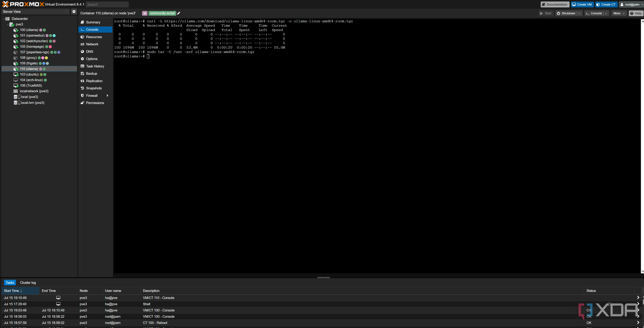Click the pencil icon to edit container tags
The image size is (644, 328).
(x=178, y=13)
